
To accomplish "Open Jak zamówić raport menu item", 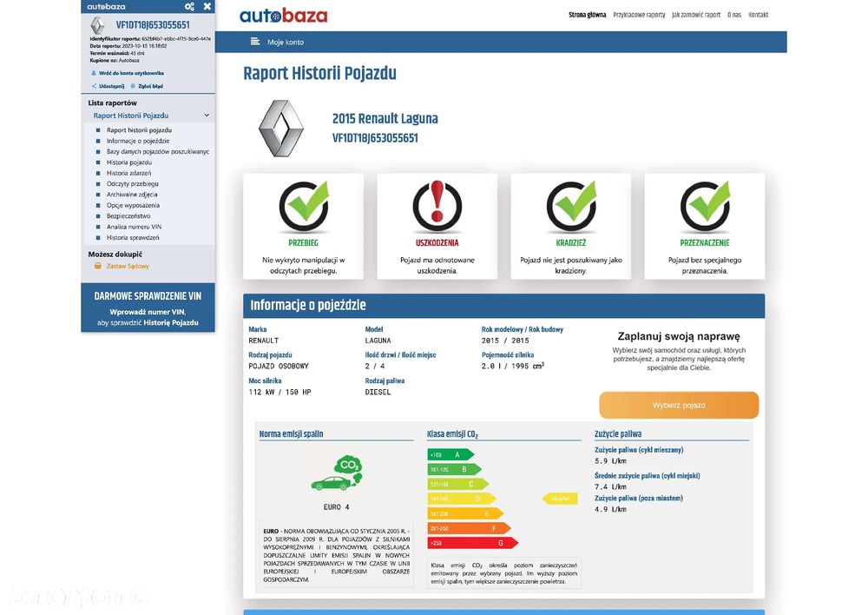I will (696, 15).
